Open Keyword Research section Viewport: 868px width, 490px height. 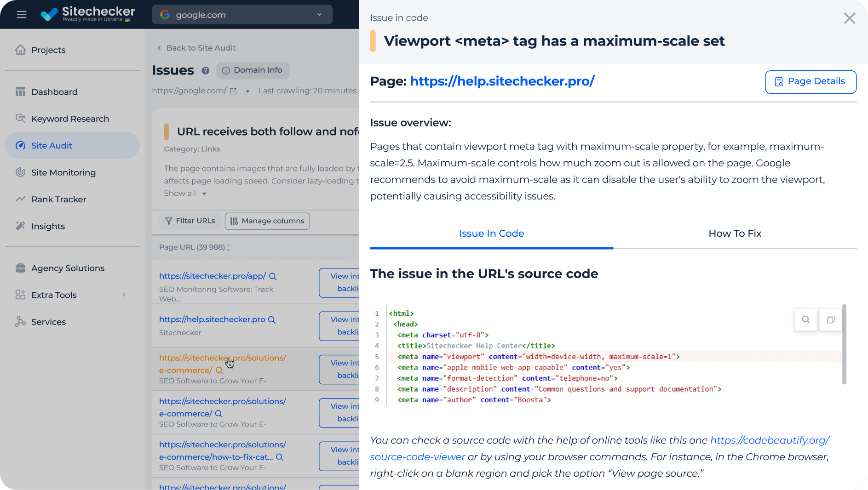(70, 119)
